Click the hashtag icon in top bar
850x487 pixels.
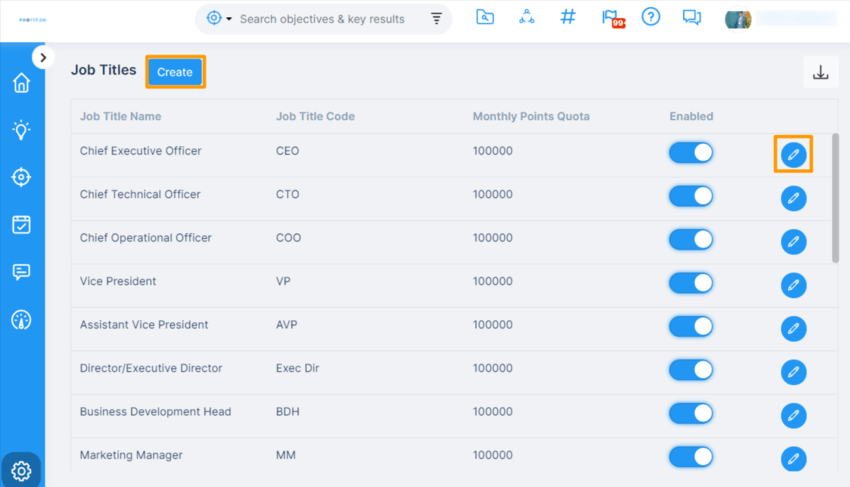coord(568,17)
